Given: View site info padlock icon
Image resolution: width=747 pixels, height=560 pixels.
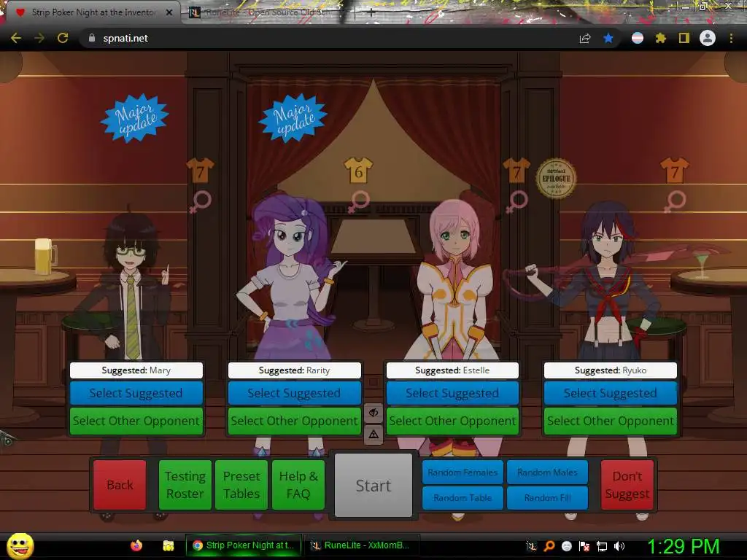Looking at the screenshot, I should coord(92,38).
